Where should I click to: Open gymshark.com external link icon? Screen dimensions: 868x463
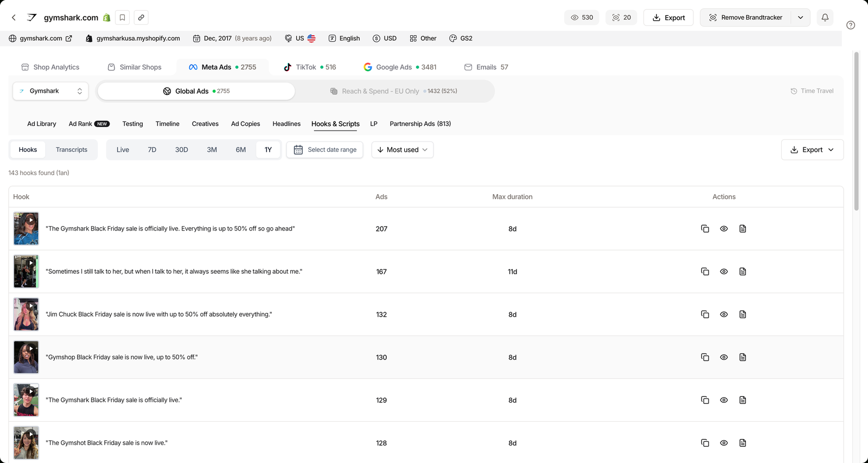pos(69,38)
